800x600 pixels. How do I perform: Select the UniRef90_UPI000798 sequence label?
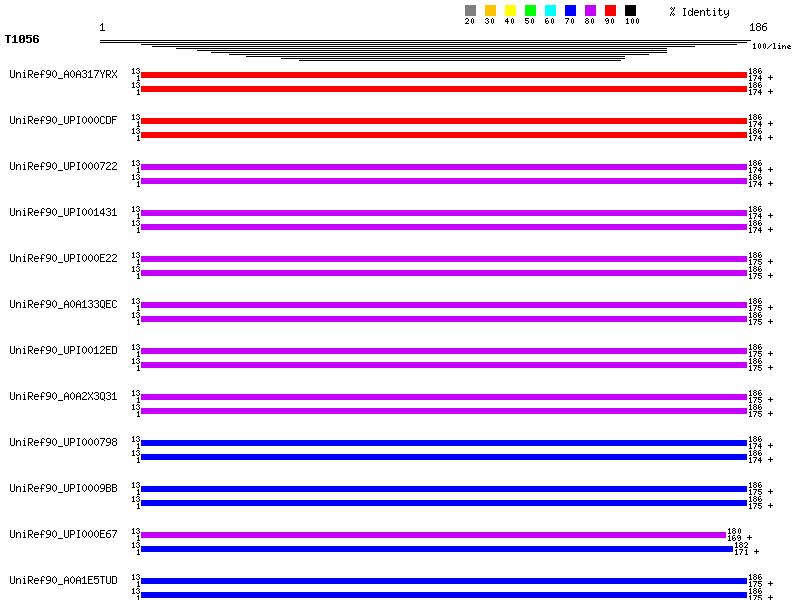(x=63, y=442)
